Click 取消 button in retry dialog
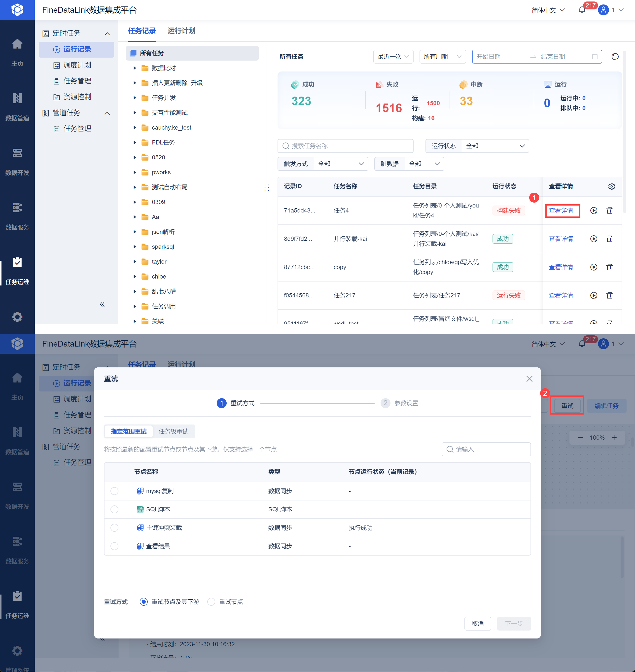Viewport: 635px width, 672px height. tap(477, 623)
